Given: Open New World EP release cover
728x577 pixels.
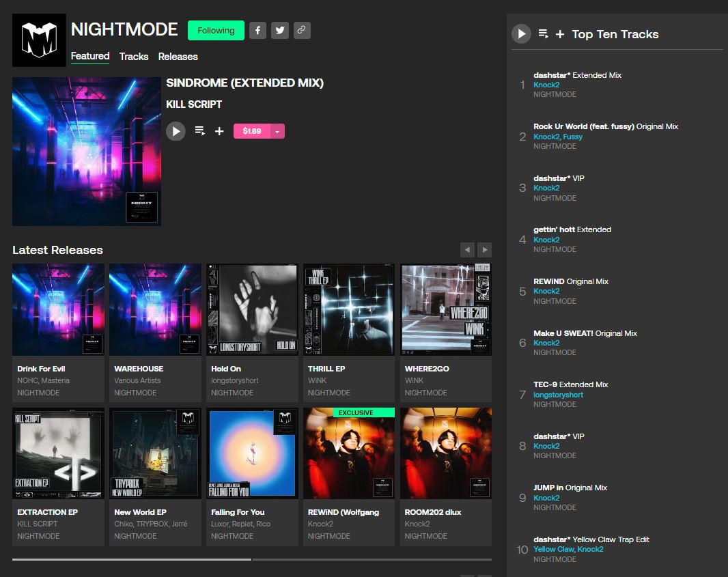Looking at the screenshot, I should (155, 453).
